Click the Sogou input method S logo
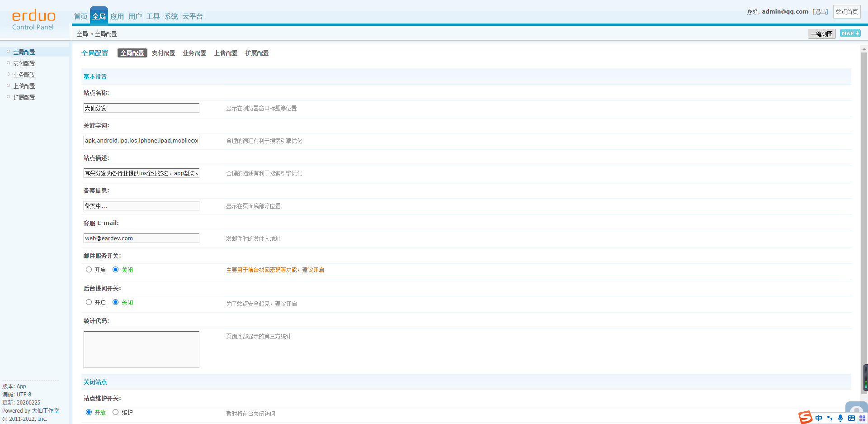The width and height of the screenshot is (868, 424). pos(805,417)
